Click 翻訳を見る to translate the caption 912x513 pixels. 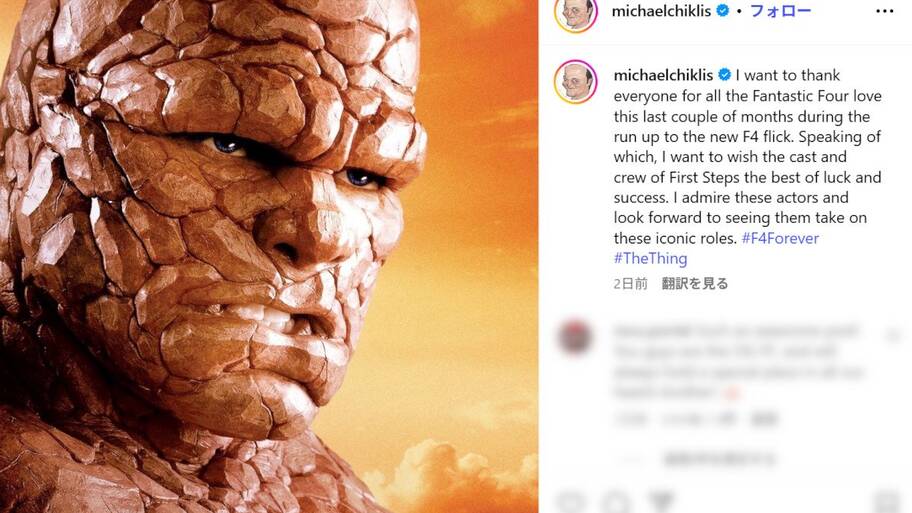pos(695,283)
